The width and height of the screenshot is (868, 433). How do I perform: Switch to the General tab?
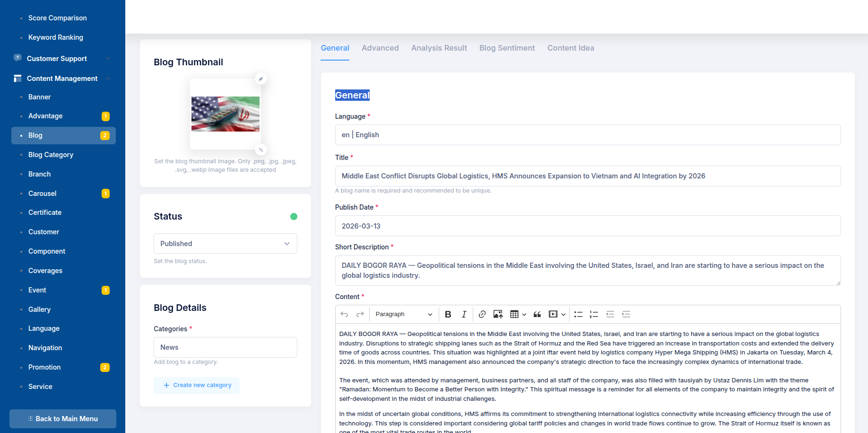tap(335, 48)
